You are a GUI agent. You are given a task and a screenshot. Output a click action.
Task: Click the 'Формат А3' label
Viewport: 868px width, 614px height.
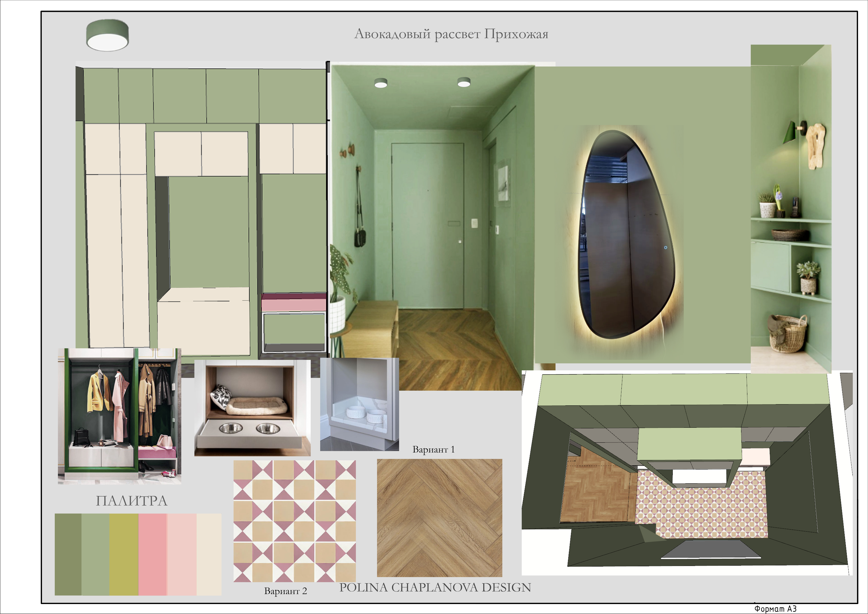click(x=775, y=609)
